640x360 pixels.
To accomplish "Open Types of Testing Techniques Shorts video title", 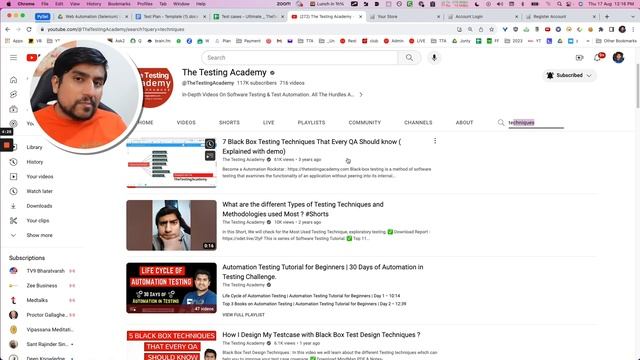I will (302, 209).
